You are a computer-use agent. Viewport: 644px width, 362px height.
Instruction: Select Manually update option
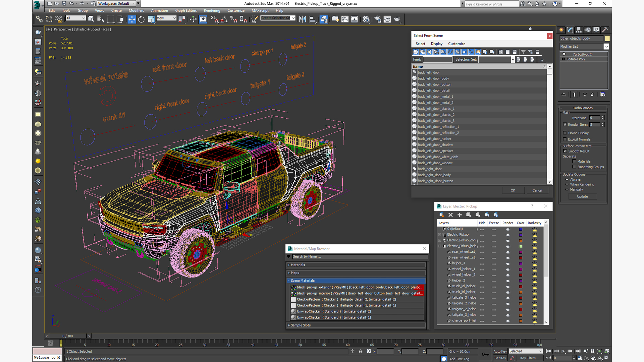point(567,189)
